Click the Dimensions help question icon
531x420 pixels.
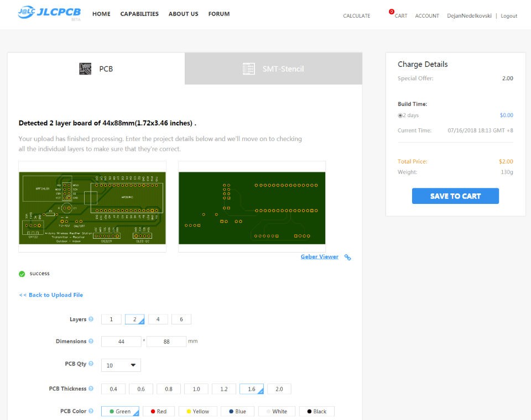(x=91, y=342)
